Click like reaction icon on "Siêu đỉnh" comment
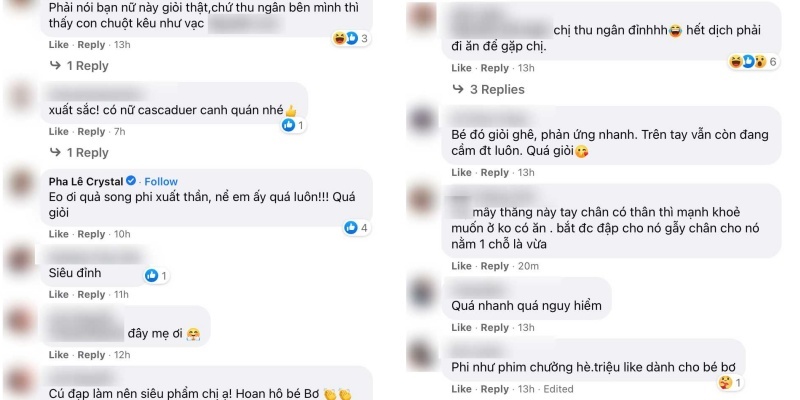800x400 pixels. pyautogui.click(x=151, y=276)
